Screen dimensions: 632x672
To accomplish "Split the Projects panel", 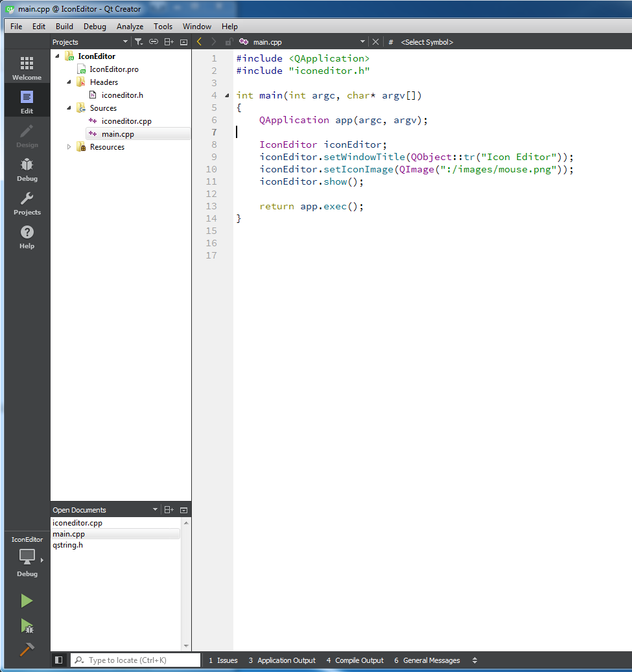I will pyautogui.click(x=169, y=41).
